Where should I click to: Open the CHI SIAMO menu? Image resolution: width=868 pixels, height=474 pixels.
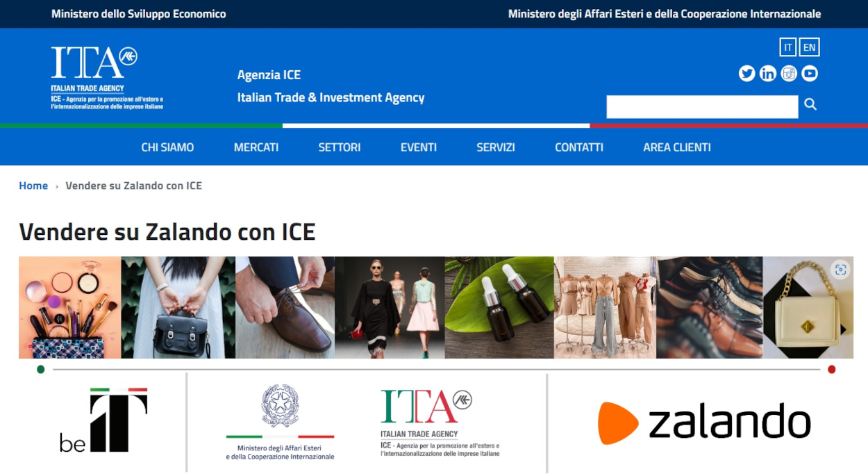pyautogui.click(x=167, y=147)
